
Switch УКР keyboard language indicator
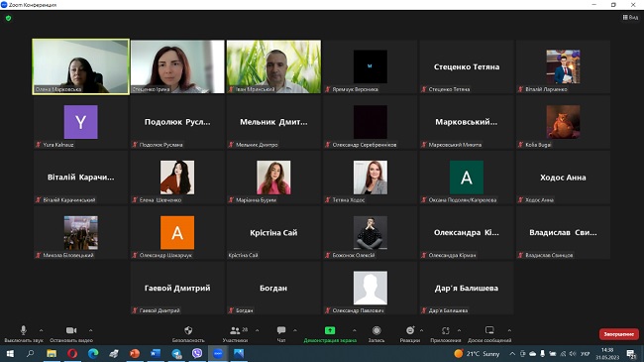[585, 354]
